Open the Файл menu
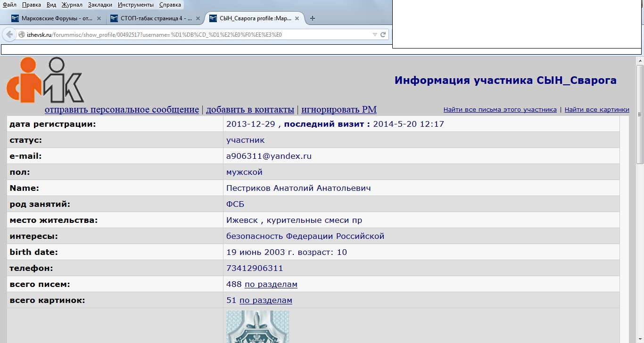Viewport: 644px width, 343px height. coord(9,5)
